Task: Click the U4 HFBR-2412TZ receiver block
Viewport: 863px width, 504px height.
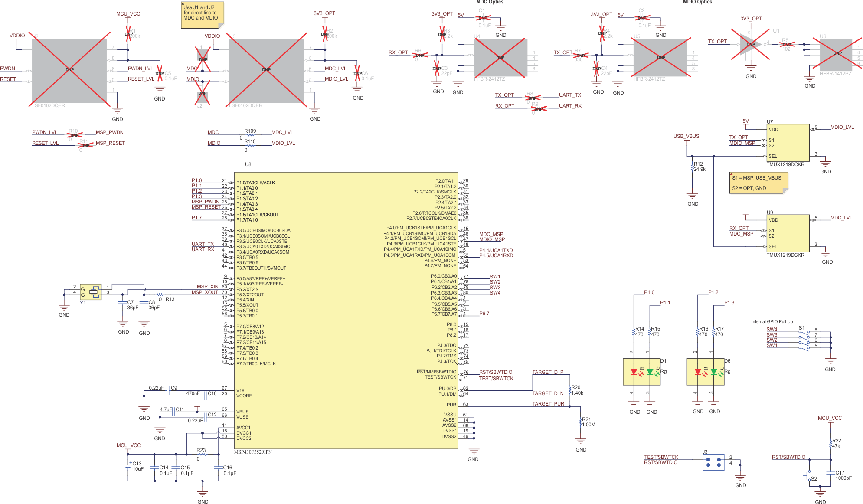Action: click(500, 58)
